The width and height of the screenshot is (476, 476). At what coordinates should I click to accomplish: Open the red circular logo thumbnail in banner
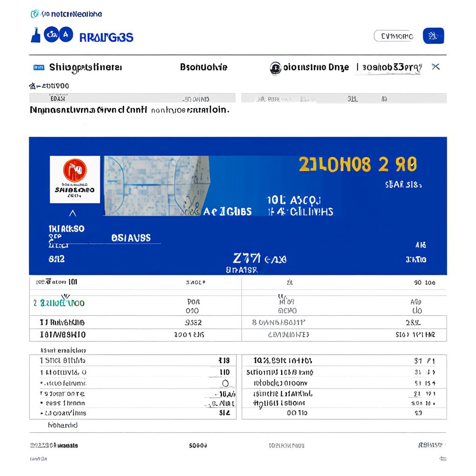click(75, 179)
